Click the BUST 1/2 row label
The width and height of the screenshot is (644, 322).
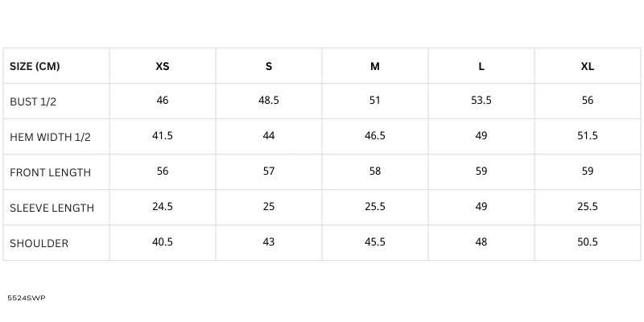click(x=31, y=101)
